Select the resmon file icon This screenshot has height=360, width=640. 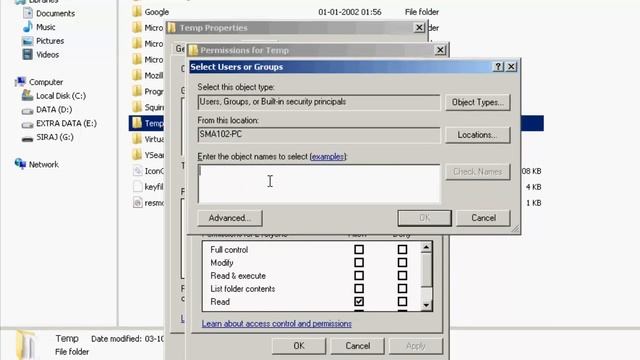pos(138,203)
